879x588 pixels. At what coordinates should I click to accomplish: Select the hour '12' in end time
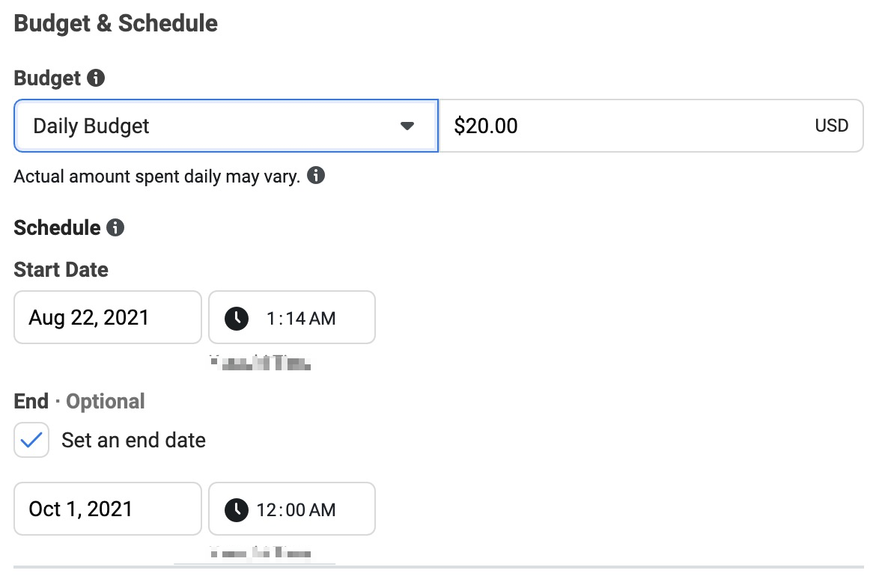tap(266, 510)
